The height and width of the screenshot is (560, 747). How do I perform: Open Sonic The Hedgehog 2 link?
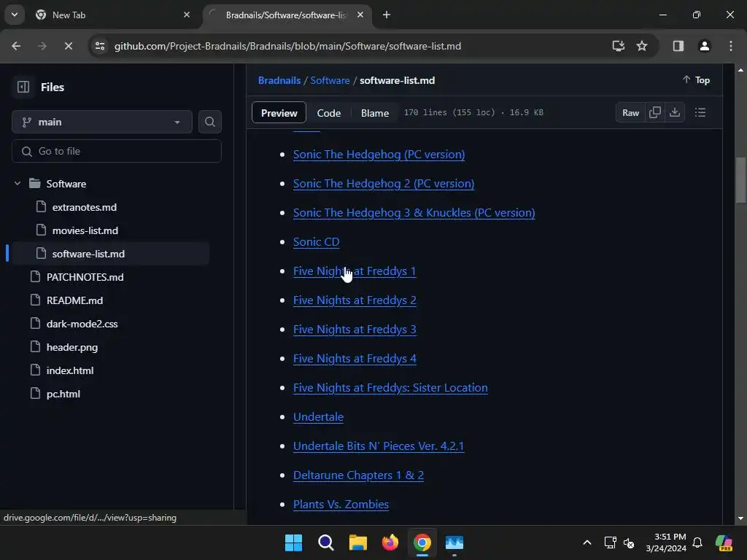point(384,183)
